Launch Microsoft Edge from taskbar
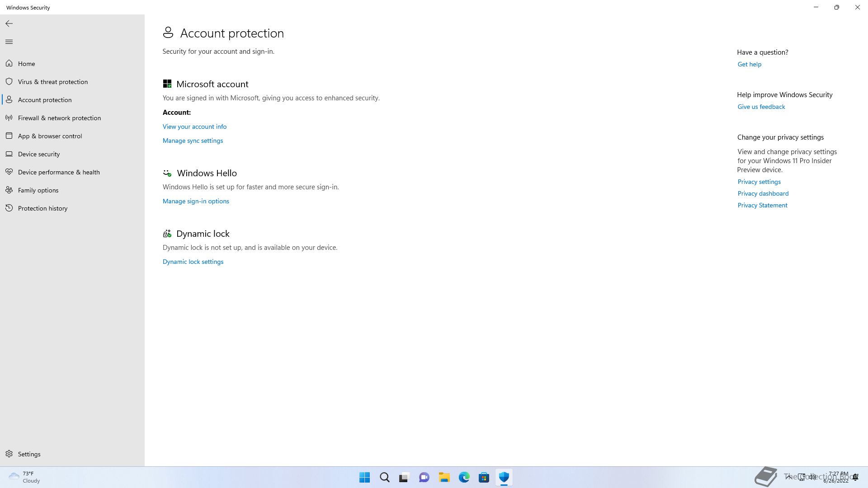 pos(464,477)
